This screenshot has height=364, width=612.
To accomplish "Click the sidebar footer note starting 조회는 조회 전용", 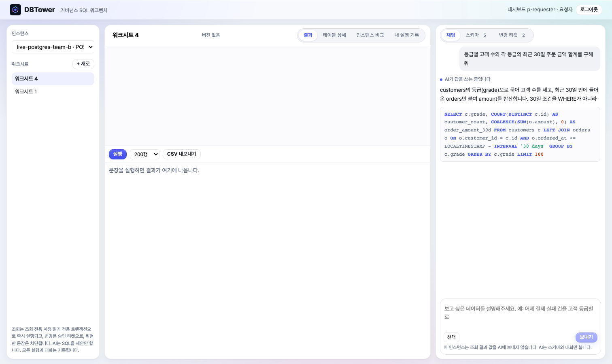I will (x=53, y=340).
